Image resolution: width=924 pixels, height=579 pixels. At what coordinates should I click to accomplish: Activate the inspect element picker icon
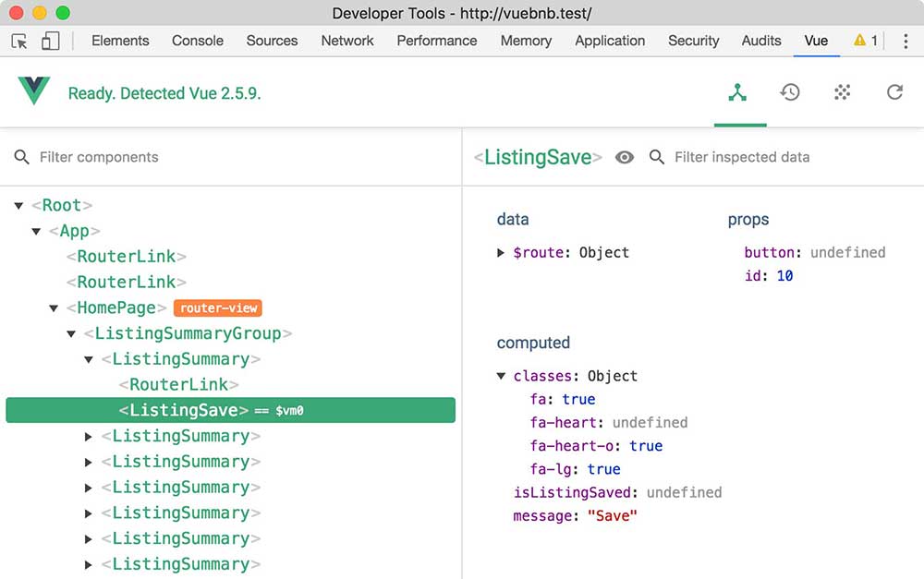(19, 42)
